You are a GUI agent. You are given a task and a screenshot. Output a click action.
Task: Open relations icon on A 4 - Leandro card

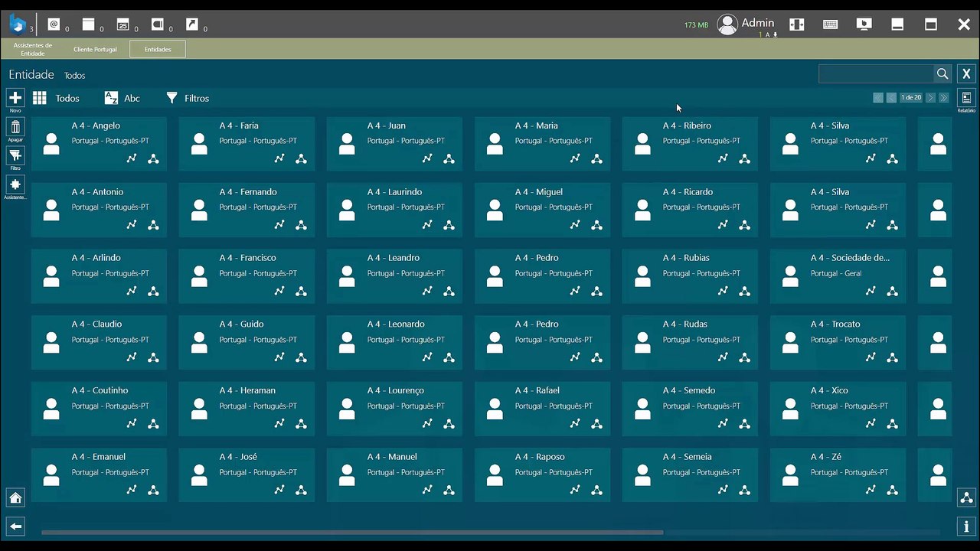coord(449,291)
